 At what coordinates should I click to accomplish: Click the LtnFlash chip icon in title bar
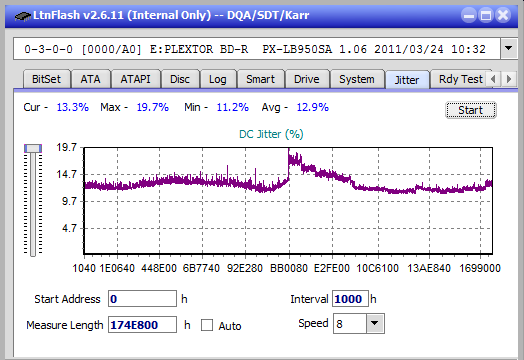(22, 16)
